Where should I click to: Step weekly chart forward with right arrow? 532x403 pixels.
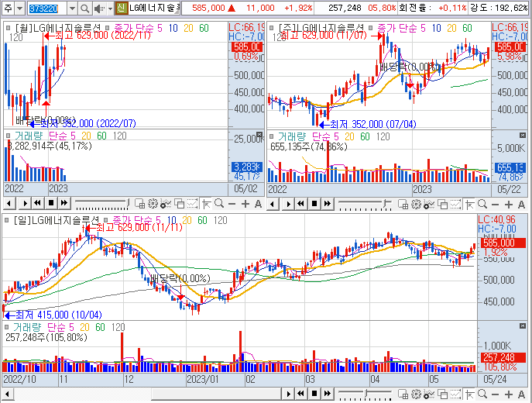(x=288, y=204)
